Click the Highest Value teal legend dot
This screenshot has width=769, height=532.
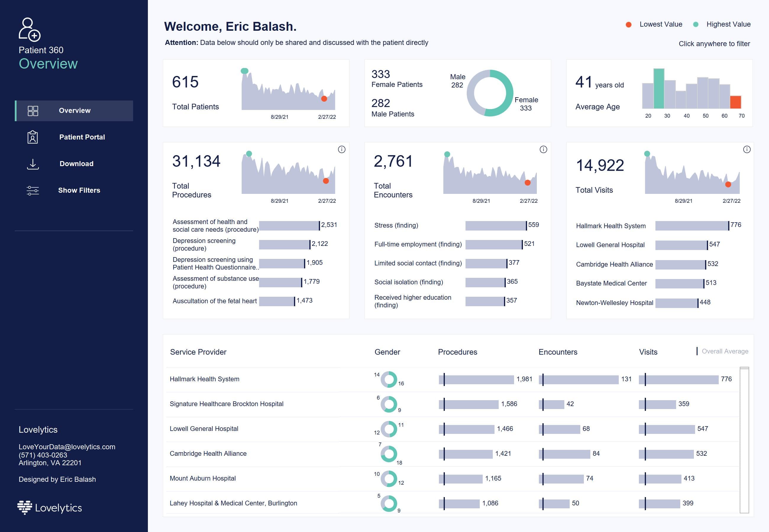pos(696,24)
